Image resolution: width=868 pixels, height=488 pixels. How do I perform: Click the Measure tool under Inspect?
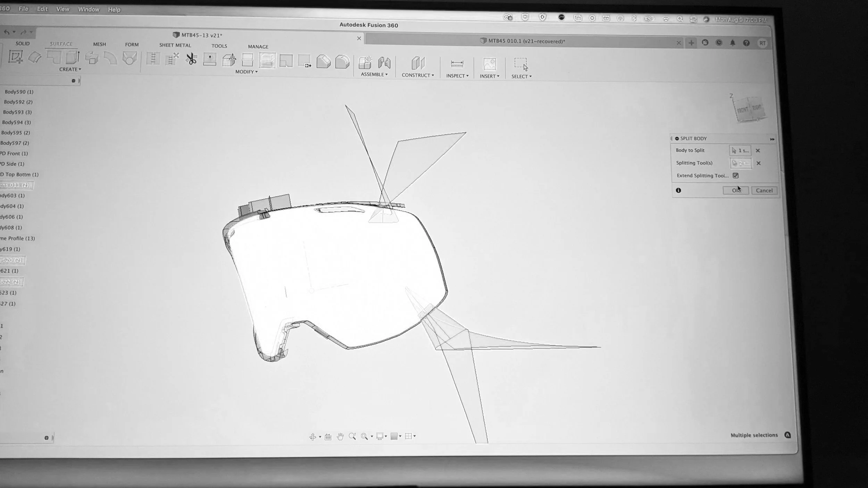pyautogui.click(x=457, y=64)
